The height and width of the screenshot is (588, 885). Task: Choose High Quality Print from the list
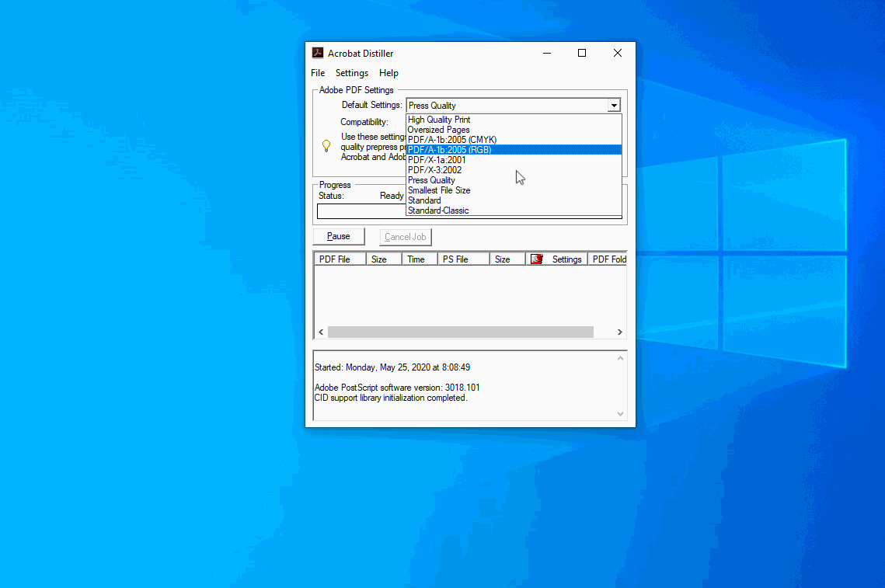point(514,120)
